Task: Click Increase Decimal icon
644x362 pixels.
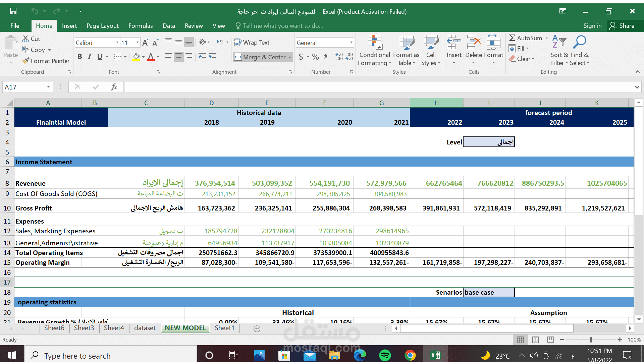Action: tap(339, 57)
